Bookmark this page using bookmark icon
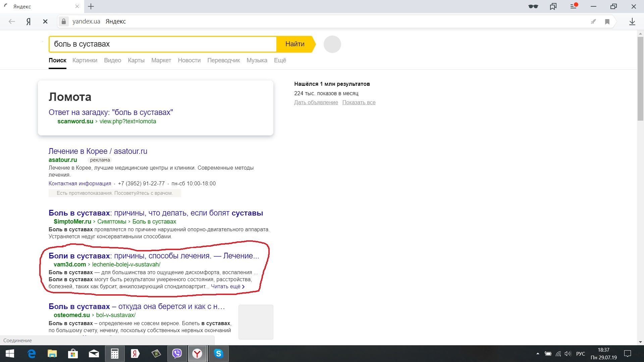The height and width of the screenshot is (362, 644). [x=607, y=21]
